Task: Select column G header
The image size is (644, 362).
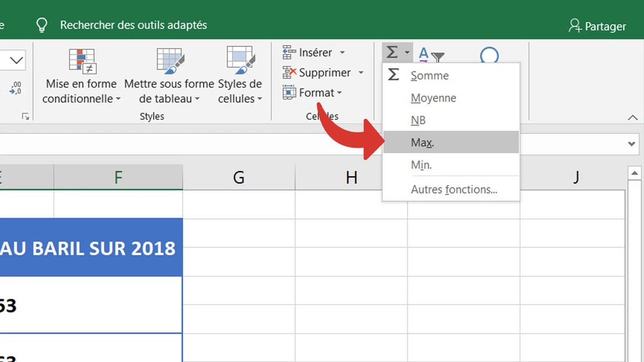Action: click(x=239, y=178)
